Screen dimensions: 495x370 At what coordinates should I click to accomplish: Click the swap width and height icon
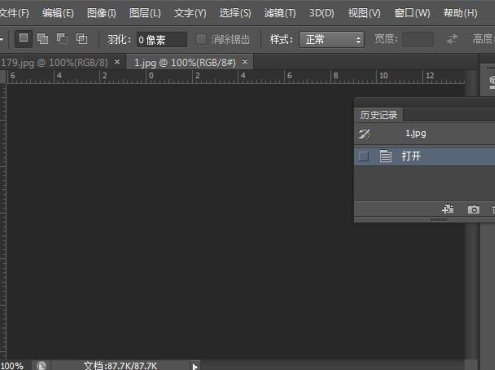pos(452,39)
